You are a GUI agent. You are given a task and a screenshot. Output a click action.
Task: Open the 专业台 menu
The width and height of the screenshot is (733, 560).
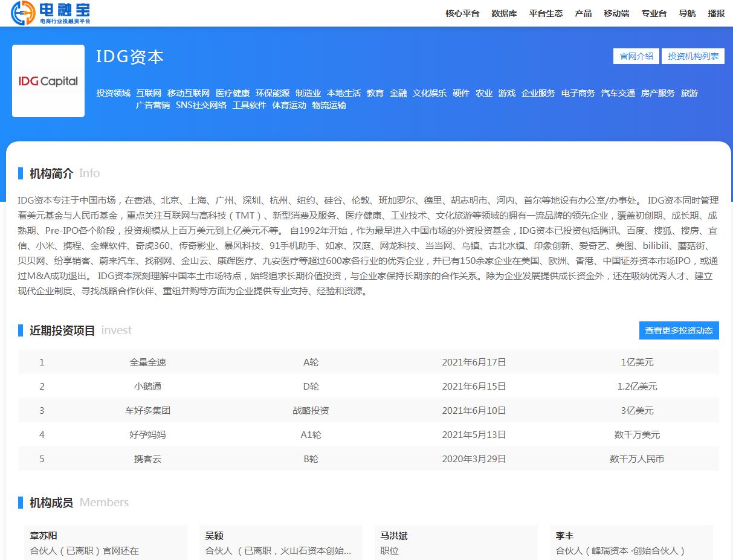pos(654,13)
